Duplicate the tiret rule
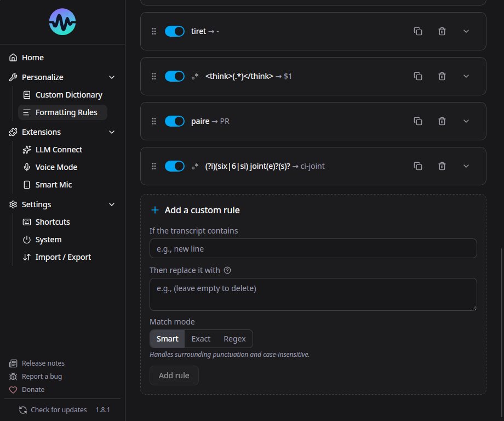This screenshot has width=504, height=421. point(418,31)
